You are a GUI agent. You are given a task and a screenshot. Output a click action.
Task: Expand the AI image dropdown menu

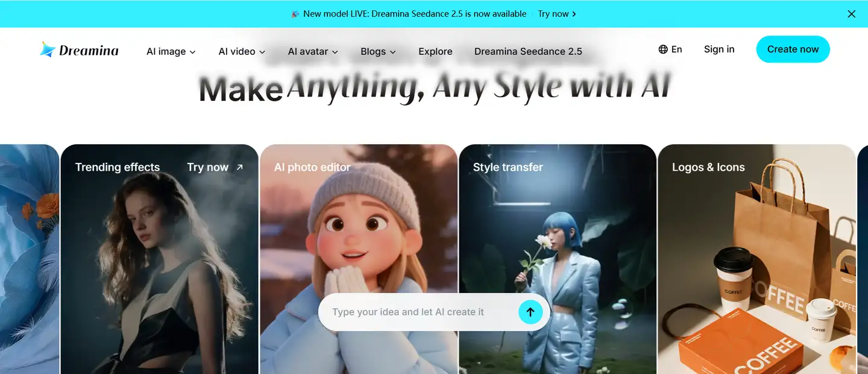[x=171, y=52]
